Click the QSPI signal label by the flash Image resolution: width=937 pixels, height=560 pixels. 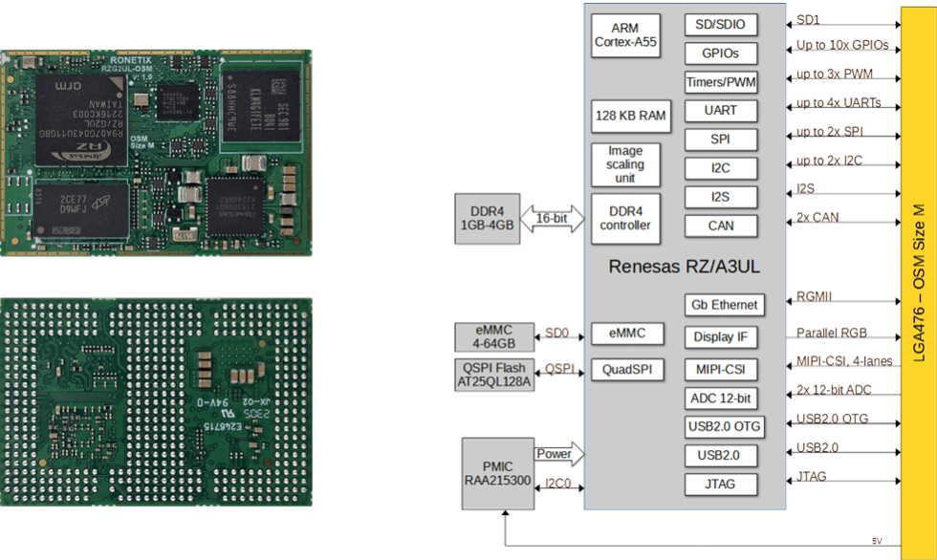pos(560,368)
